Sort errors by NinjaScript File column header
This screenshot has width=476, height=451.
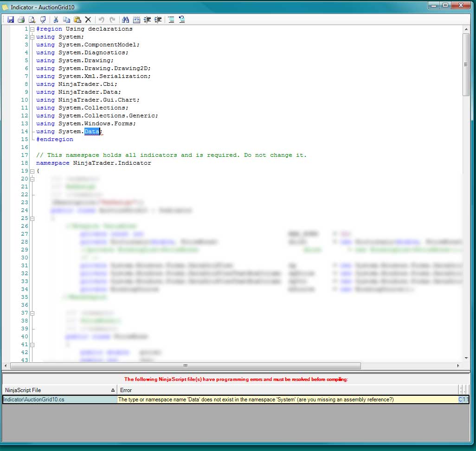[59, 390]
